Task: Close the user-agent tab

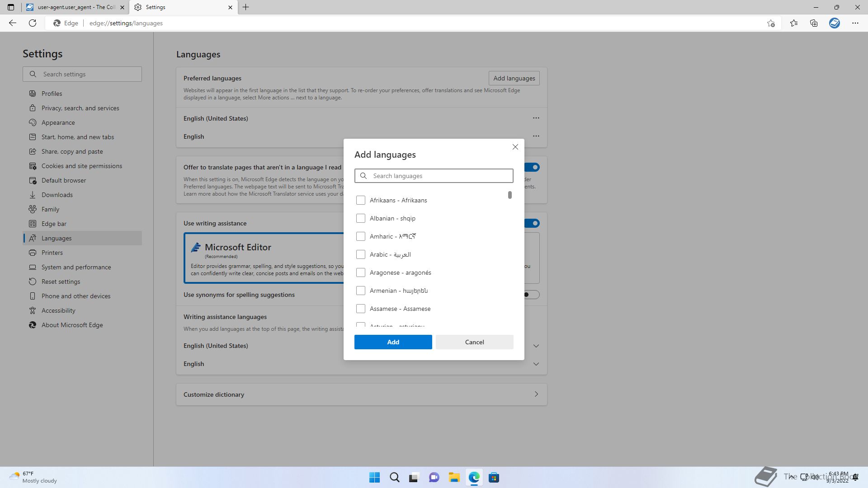Action: [122, 7]
